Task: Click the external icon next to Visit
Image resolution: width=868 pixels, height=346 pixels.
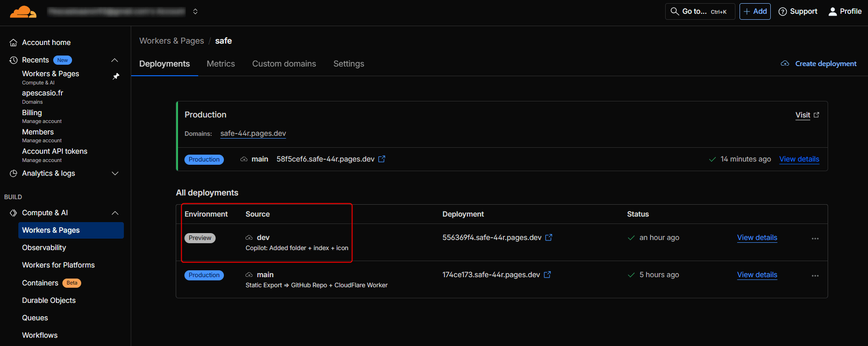Action: point(817,115)
